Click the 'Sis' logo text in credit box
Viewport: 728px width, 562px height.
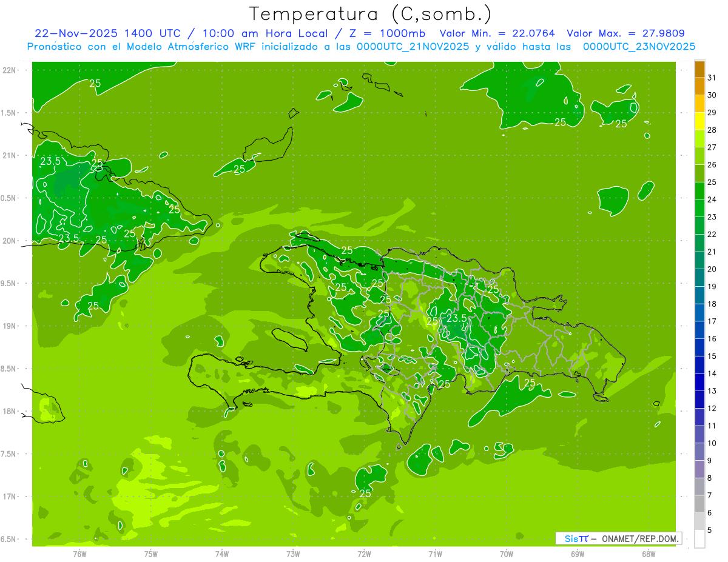(571, 538)
